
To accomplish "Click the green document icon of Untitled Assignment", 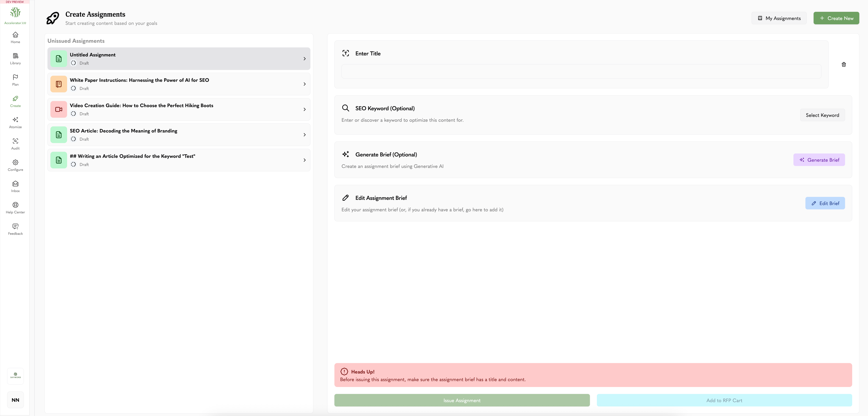I will (59, 59).
